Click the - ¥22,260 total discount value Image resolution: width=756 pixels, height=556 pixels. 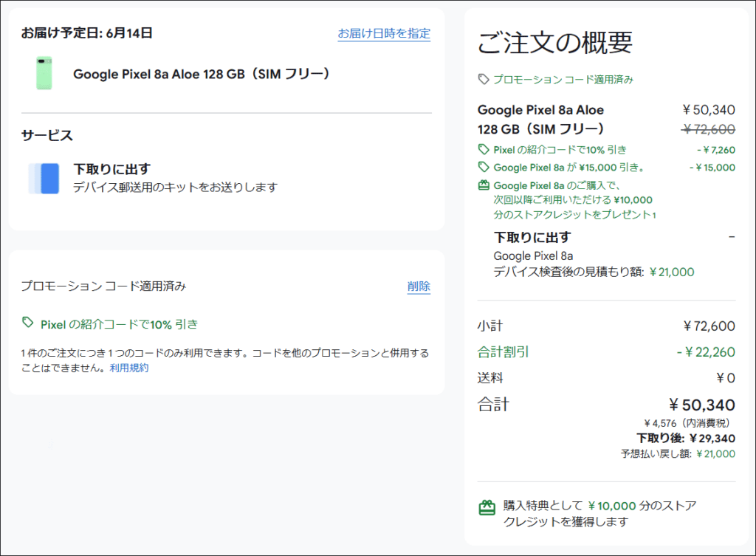tap(707, 352)
